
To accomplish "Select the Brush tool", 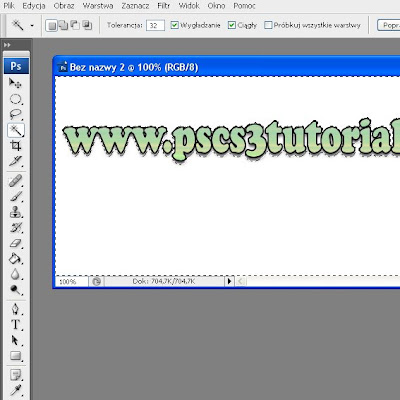I will [x=15, y=197].
